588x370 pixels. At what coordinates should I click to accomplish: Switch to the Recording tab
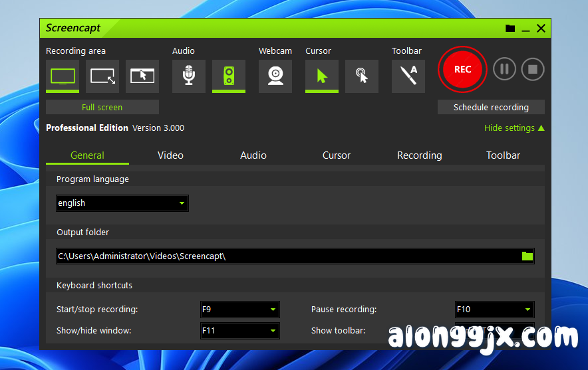(420, 155)
